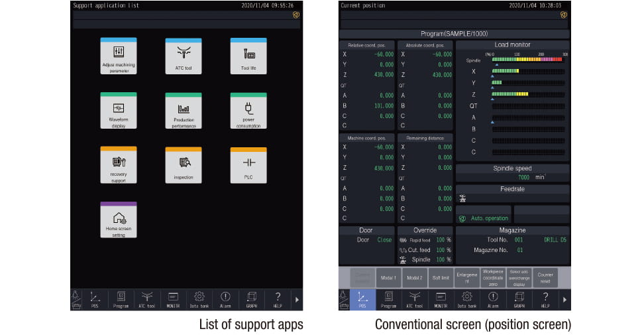Open the Adjust machining parameter app

click(119, 56)
